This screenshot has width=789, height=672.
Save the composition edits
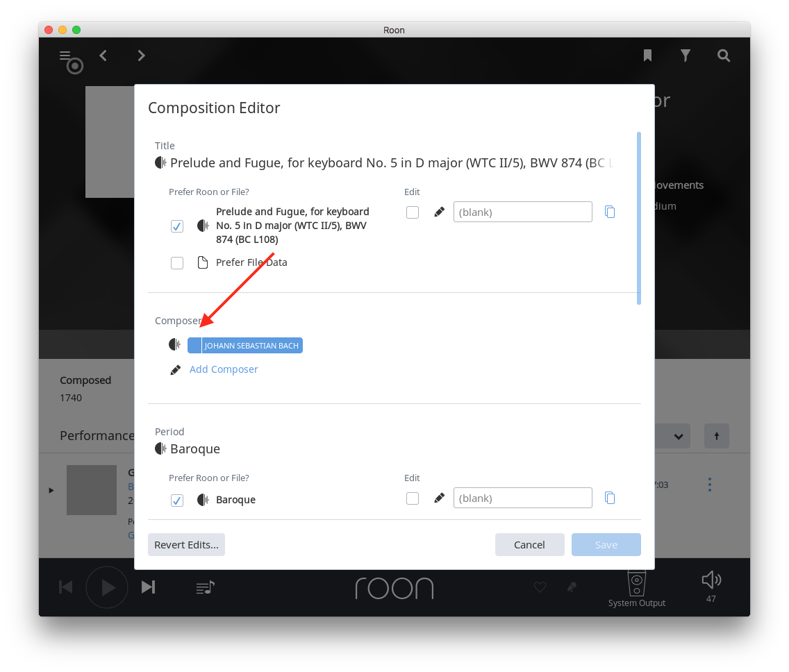point(606,545)
